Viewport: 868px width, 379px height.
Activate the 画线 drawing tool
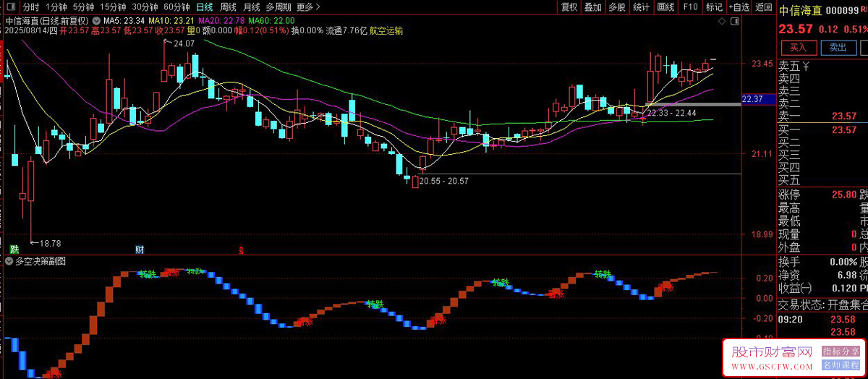[x=665, y=7]
